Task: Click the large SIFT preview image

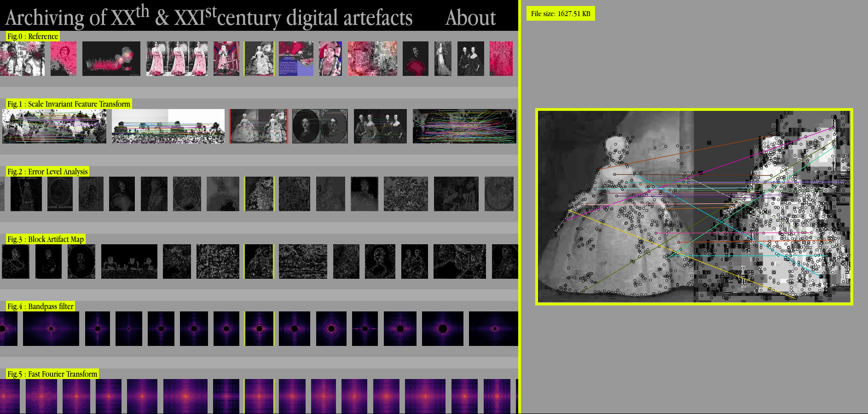Action: pos(694,207)
